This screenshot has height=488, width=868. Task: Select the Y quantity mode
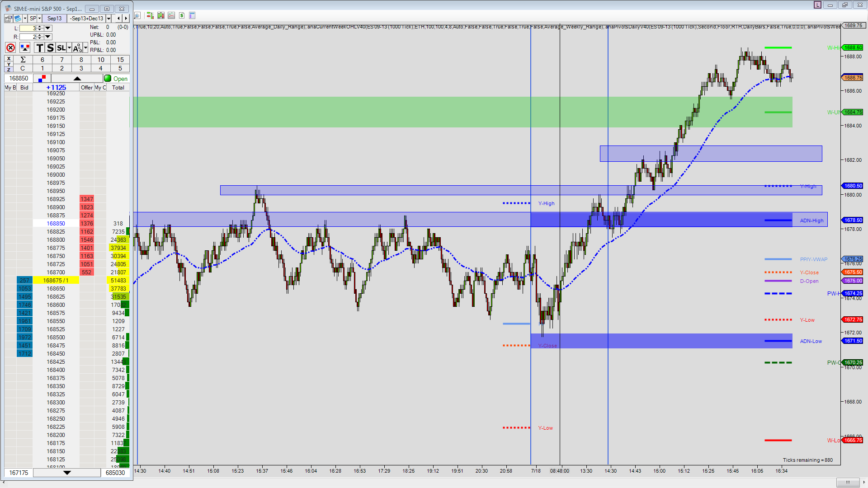(9, 64)
